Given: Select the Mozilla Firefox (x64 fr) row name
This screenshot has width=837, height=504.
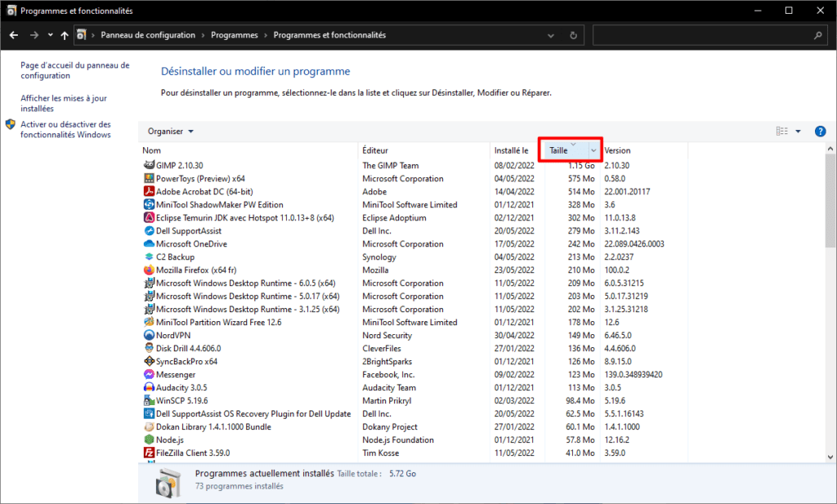Looking at the screenshot, I should pos(196,270).
